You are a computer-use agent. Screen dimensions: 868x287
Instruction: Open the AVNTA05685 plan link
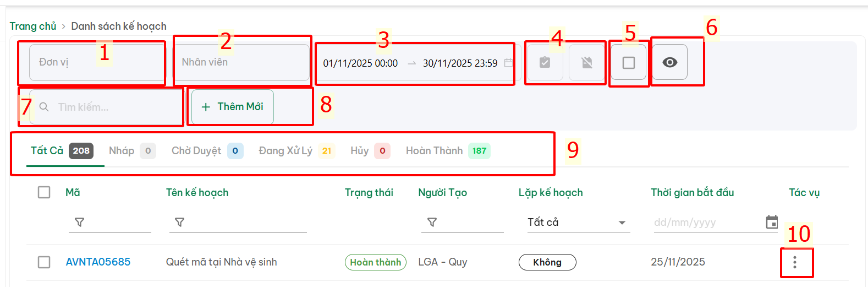coord(98,262)
